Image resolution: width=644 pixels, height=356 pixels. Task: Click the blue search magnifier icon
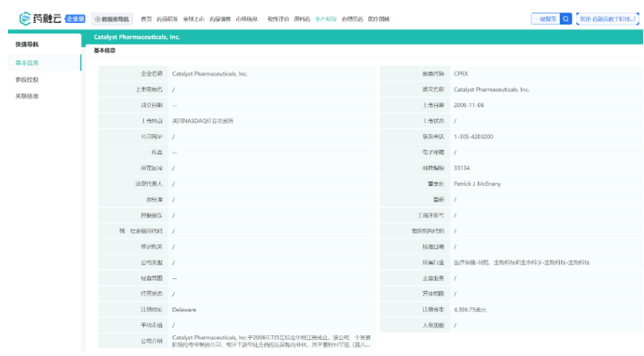[x=565, y=19]
